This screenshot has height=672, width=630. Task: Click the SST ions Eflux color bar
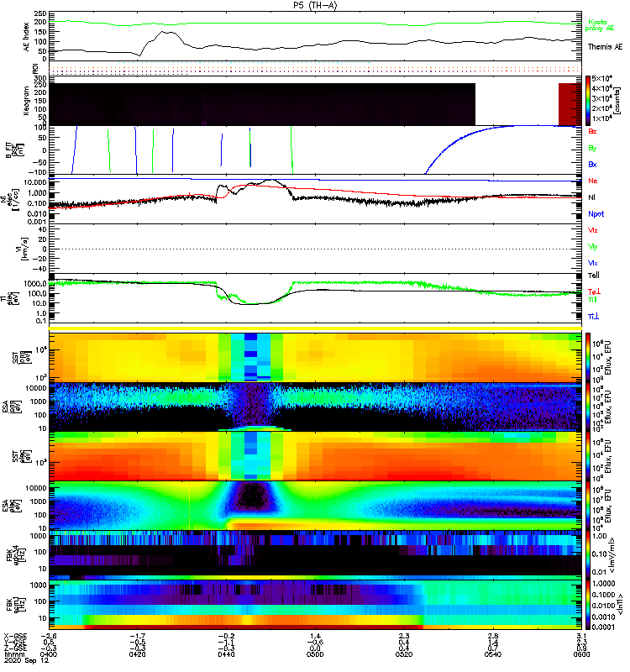pos(589,356)
